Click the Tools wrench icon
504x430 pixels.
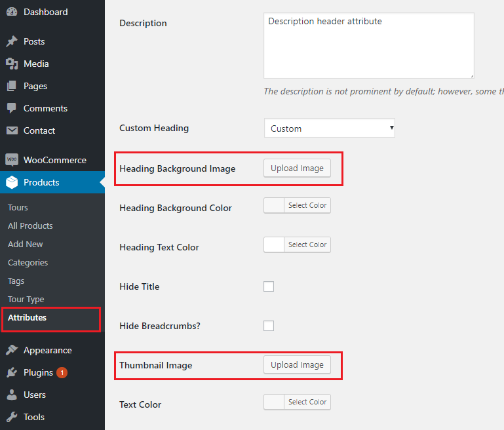coord(12,417)
